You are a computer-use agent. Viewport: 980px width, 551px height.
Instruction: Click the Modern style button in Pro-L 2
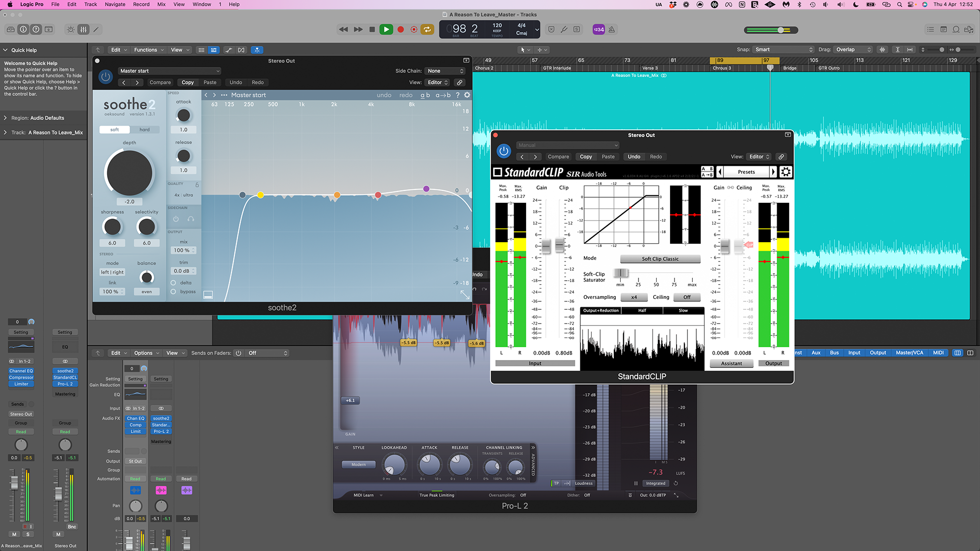359,465
